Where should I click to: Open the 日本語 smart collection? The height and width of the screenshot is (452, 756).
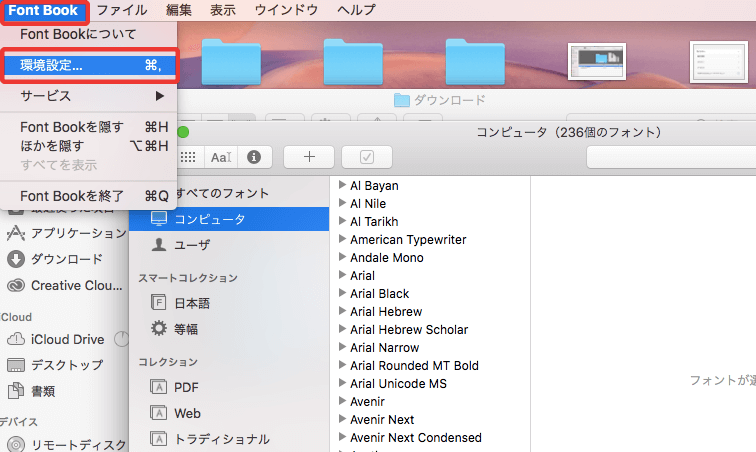tap(190, 303)
